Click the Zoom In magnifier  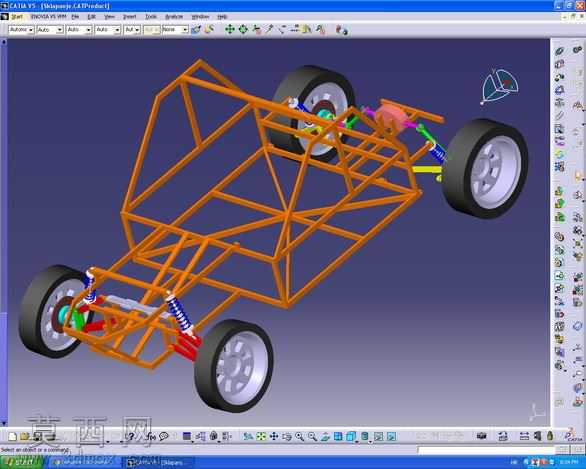pos(300,436)
